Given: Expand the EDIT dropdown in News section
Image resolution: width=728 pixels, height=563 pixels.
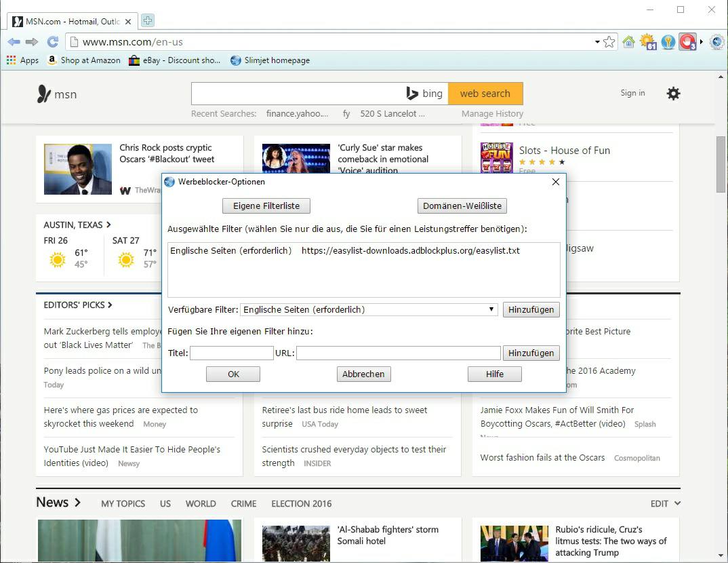Looking at the screenshot, I should point(665,503).
